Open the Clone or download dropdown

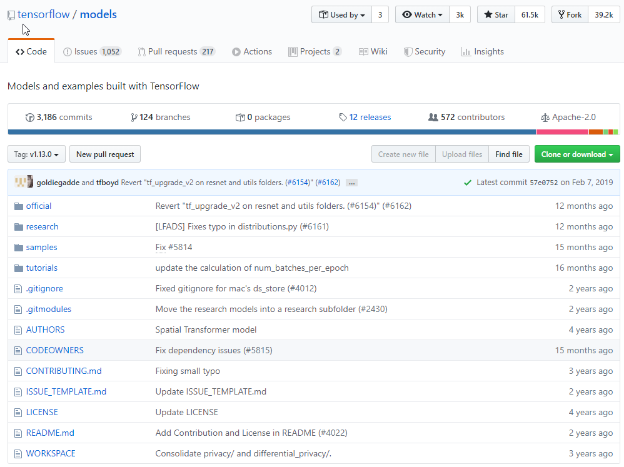(577, 154)
